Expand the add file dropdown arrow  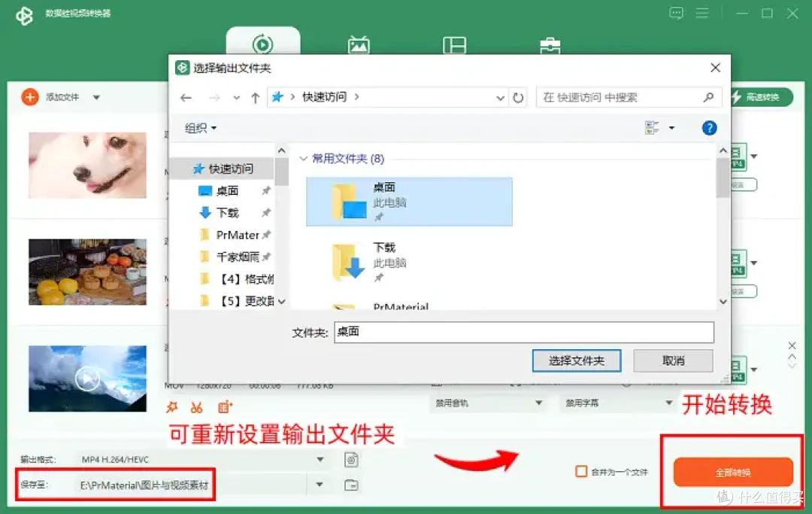coord(96,97)
